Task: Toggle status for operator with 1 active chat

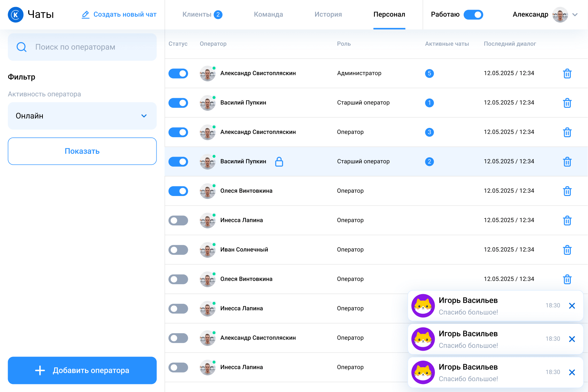Action: click(x=178, y=103)
